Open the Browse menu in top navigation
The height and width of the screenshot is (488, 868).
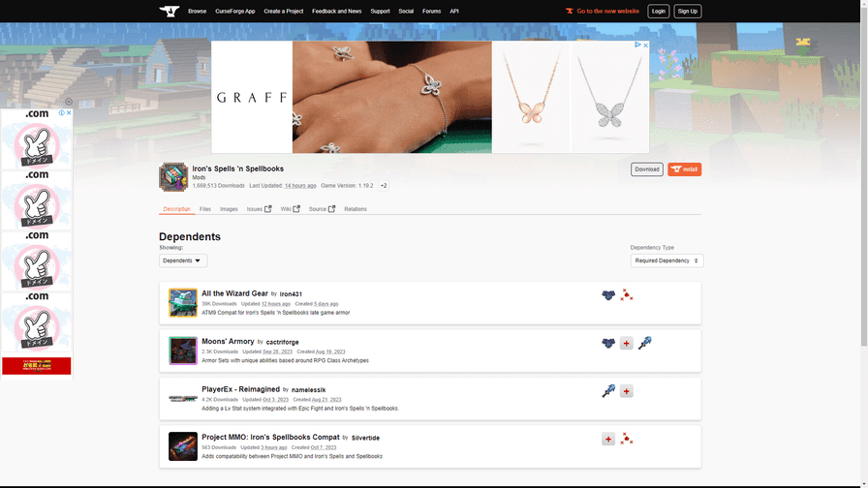tap(197, 12)
